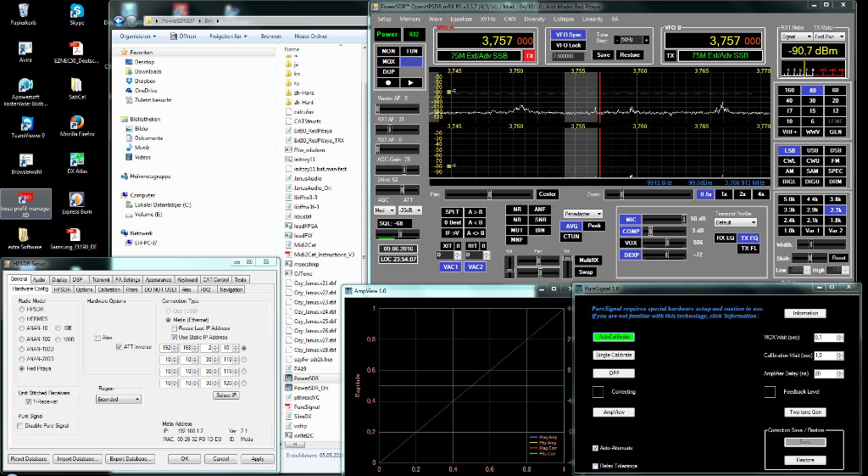
Task: Open ATT dropdown showing -20dB
Action: coord(411,210)
